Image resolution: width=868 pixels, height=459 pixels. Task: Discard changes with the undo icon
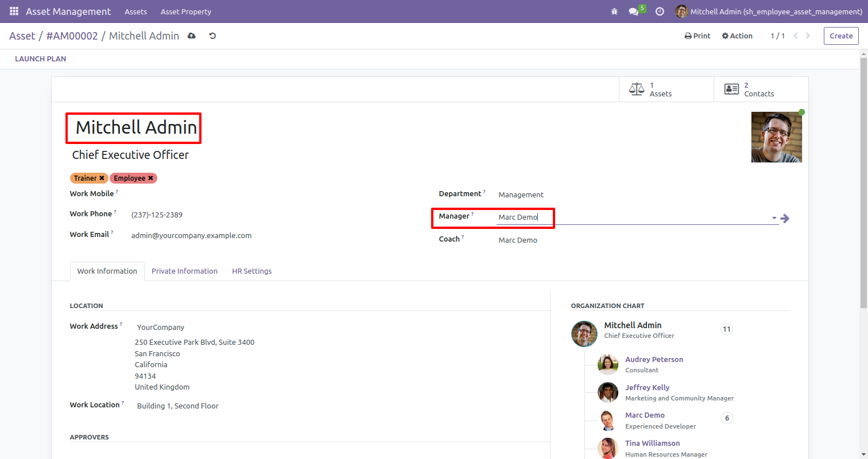click(212, 36)
